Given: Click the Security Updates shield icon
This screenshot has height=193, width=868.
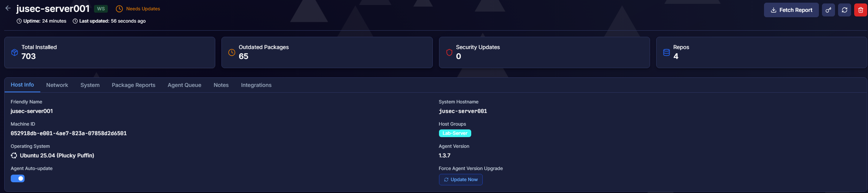Looking at the screenshot, I should coord(449,52).
